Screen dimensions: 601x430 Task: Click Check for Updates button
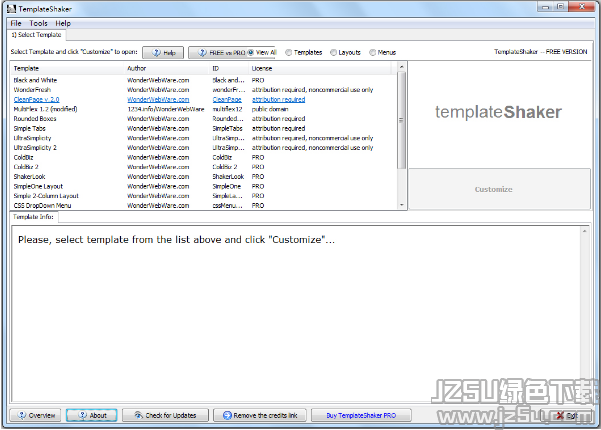[165, 415]
